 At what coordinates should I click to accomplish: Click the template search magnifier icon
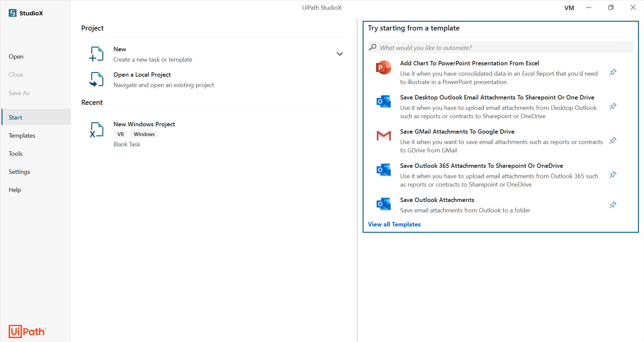(373, 48)
